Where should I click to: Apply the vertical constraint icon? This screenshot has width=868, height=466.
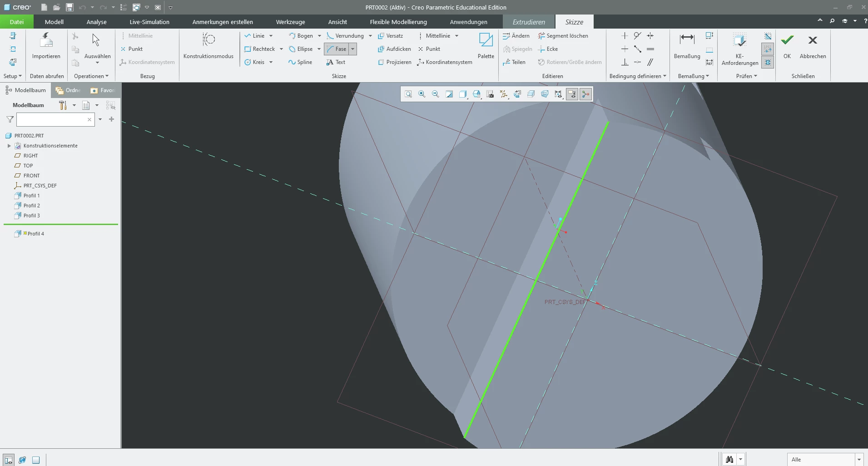[625, 36]
